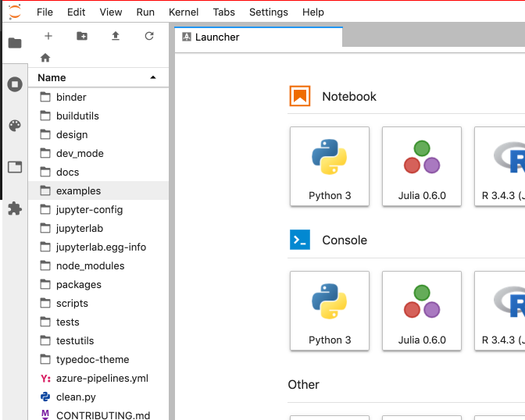The height and width of the screenshot is (420, 525).
Task: Select the jupyter-config folder
Action: 98,209
